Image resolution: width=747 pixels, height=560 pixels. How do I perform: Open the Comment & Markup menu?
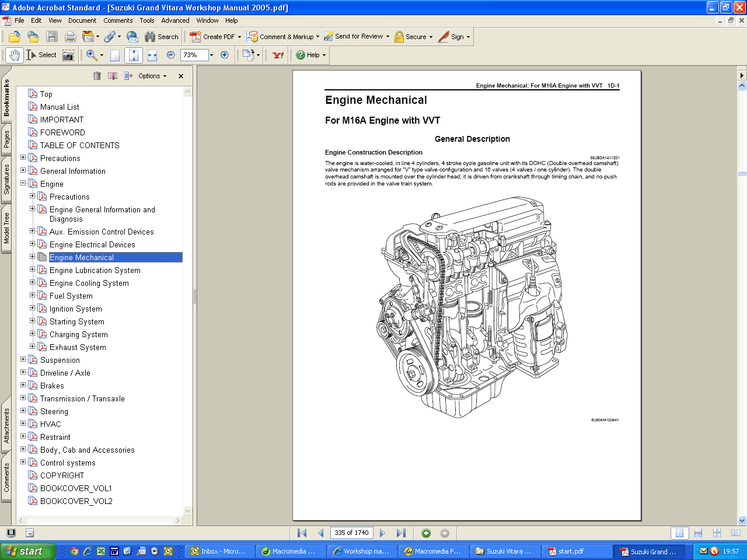pos(283,37)
